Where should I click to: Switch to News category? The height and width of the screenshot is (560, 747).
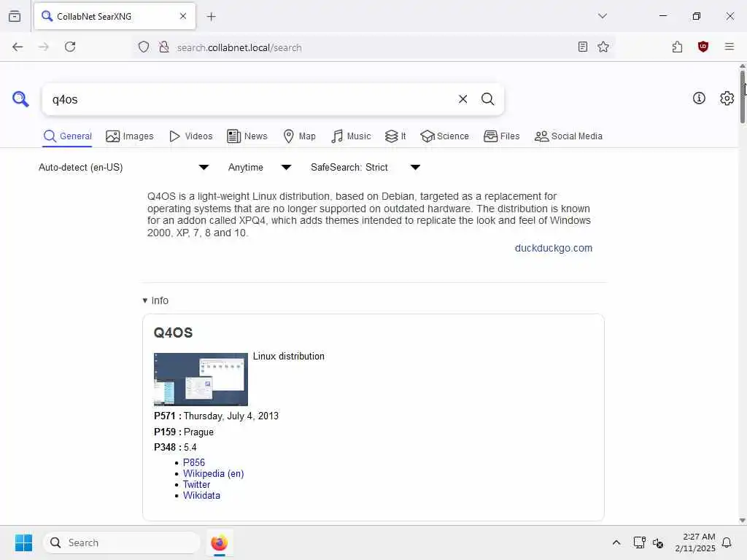tap(247, 136)
